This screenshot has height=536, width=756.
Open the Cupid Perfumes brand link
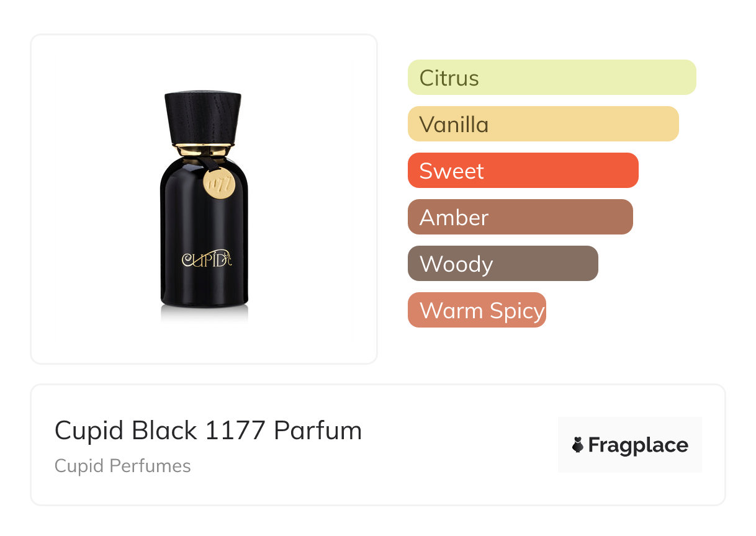point(122,466)
